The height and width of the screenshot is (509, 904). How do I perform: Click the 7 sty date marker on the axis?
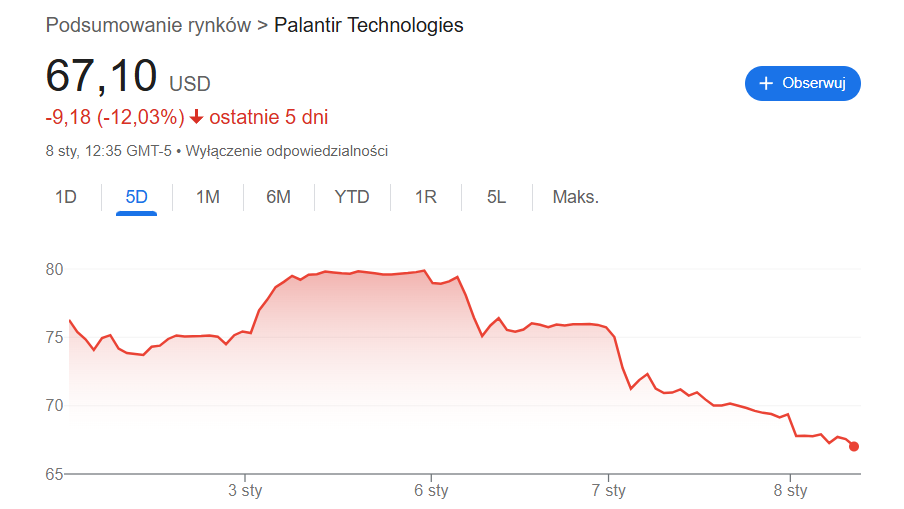tap(608, 490)
